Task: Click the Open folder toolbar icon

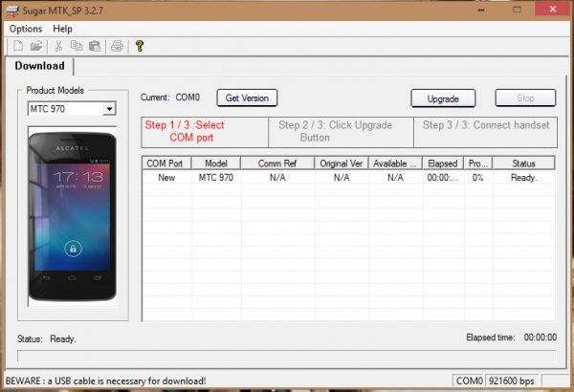Action: point(36,46)
